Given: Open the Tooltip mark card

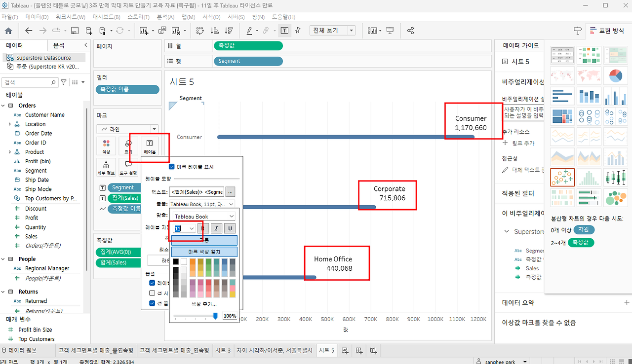Looking at the screenshot, I should click(128, 168).
